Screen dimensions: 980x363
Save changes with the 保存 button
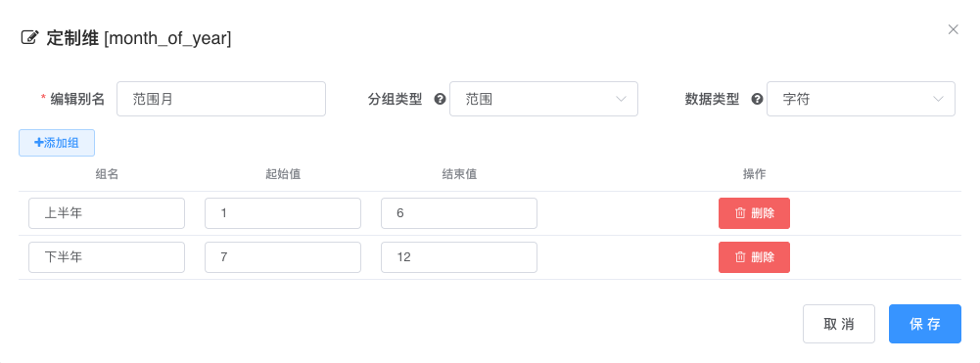click(925, 324)
